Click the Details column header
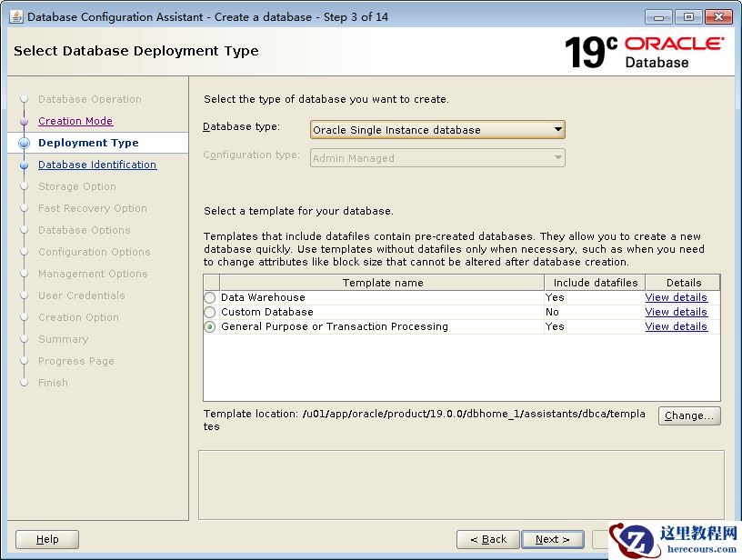 pos(683,283)
